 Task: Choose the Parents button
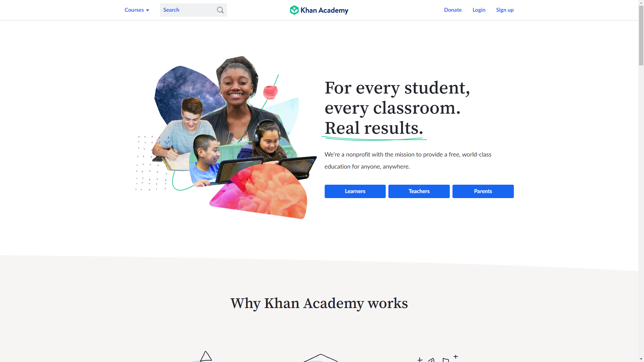483,191
